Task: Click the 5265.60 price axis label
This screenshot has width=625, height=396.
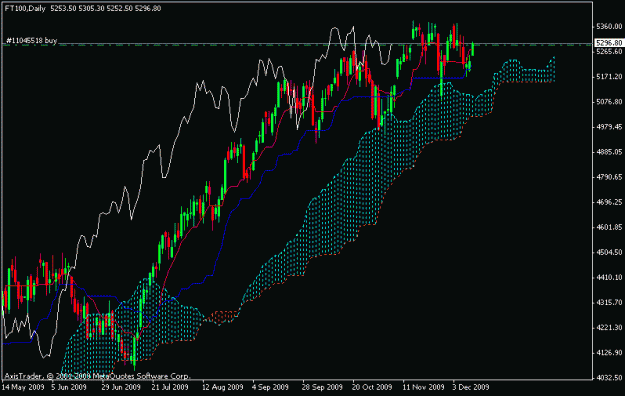Action: click(x=609, y=51)
